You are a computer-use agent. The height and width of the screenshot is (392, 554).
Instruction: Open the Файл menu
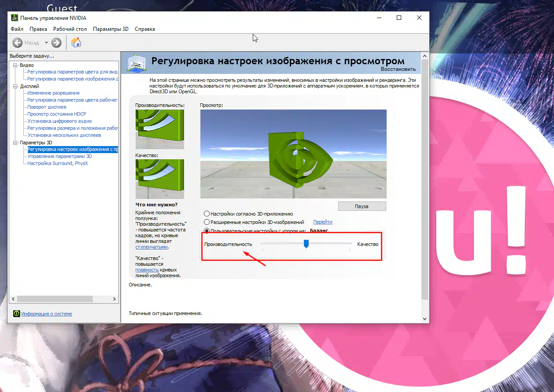pyautogui.click(x=17, y=29)
